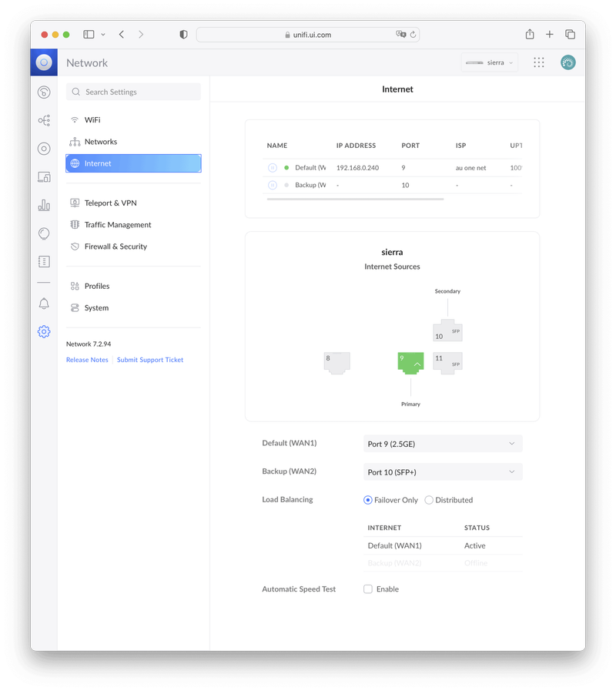This screenshot has width=616, height=691.
Task: Click the Statistics bar chart icon
Action: click(x=44, y=205)
